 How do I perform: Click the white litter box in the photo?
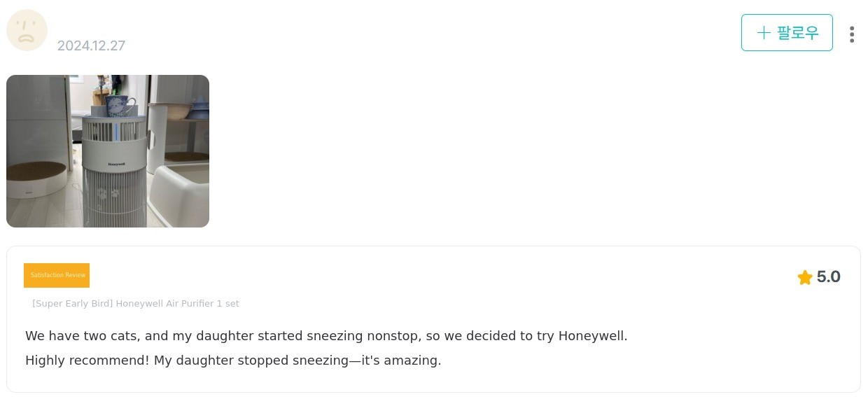point(178,195)
